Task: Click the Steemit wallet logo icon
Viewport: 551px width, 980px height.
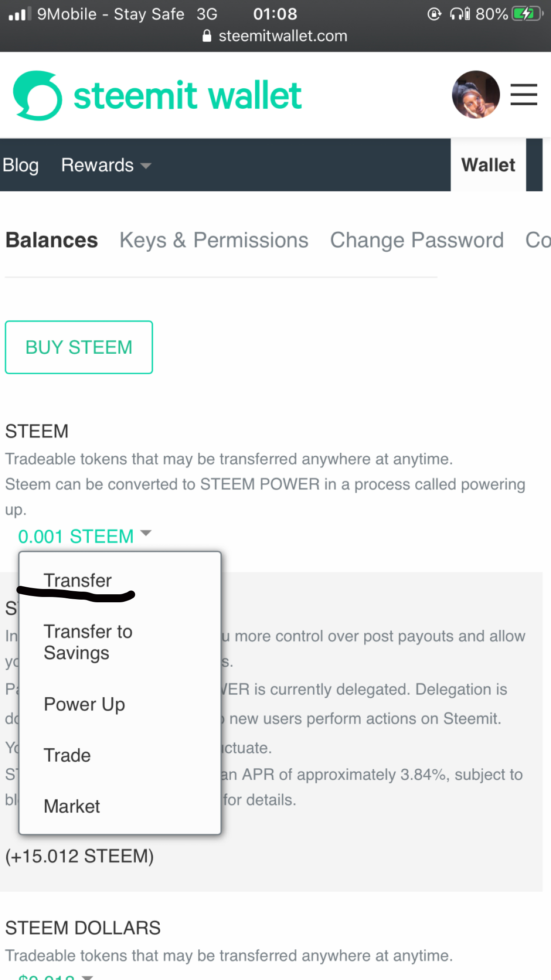Action: coord(38,95)
